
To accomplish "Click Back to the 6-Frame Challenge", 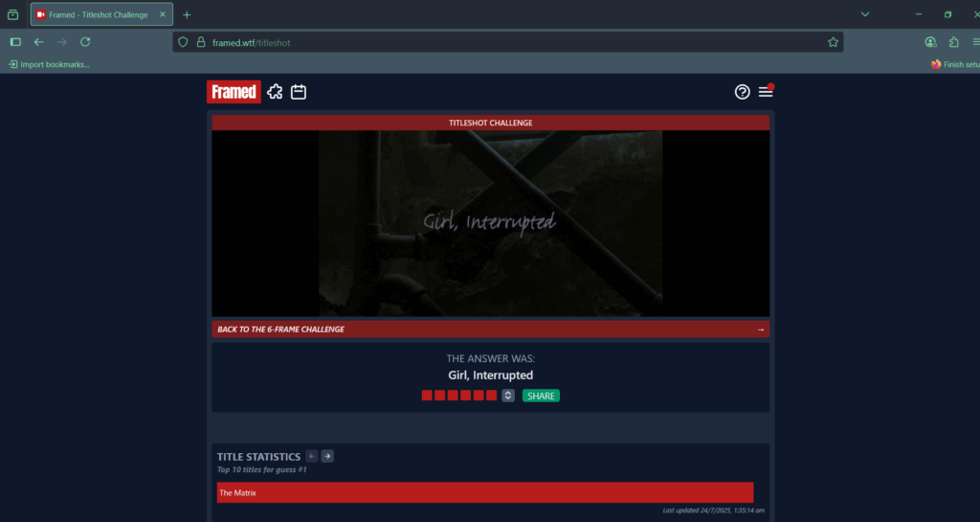I will click(490, 329).
